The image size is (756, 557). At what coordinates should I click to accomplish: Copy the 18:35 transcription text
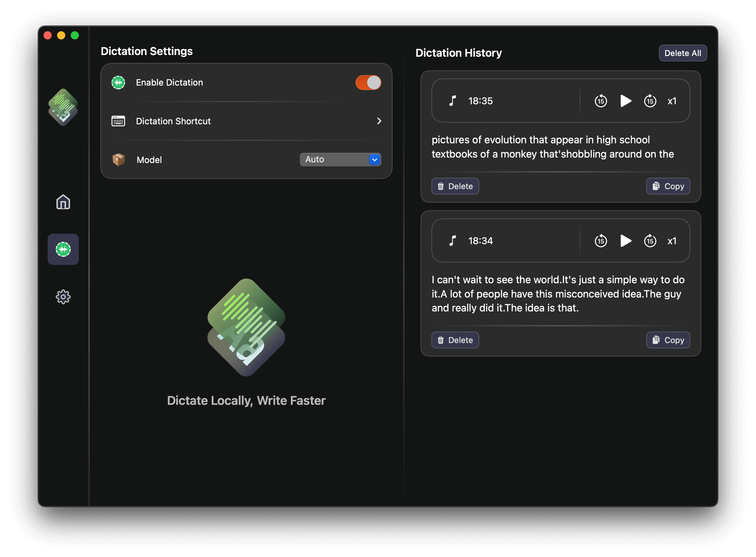pos(668,186)
